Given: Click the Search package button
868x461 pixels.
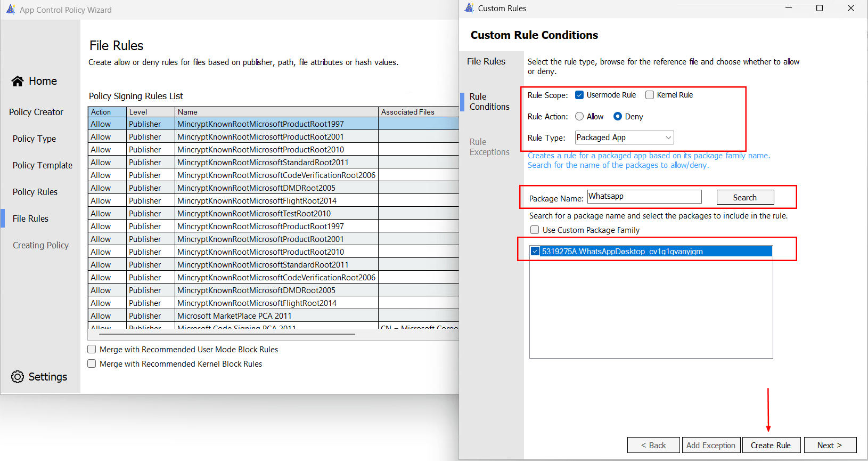Looking at the screenshot, I should pos(745,197).
